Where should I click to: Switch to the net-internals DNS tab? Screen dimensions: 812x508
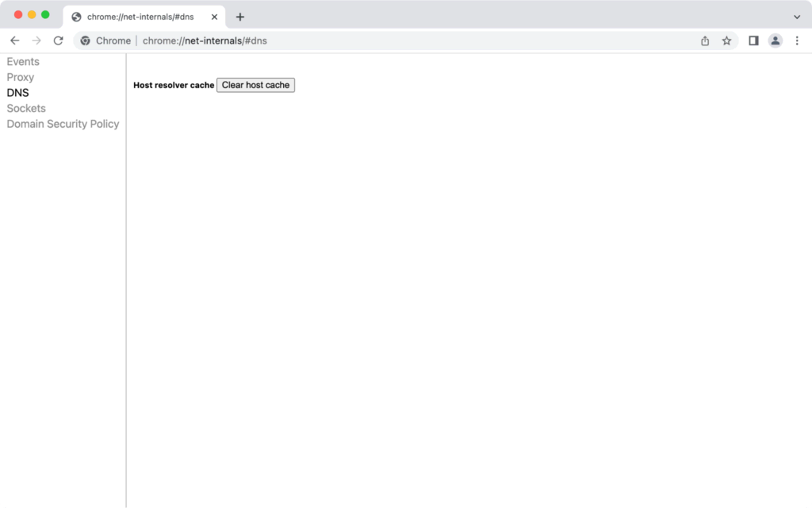click(143, 16)
